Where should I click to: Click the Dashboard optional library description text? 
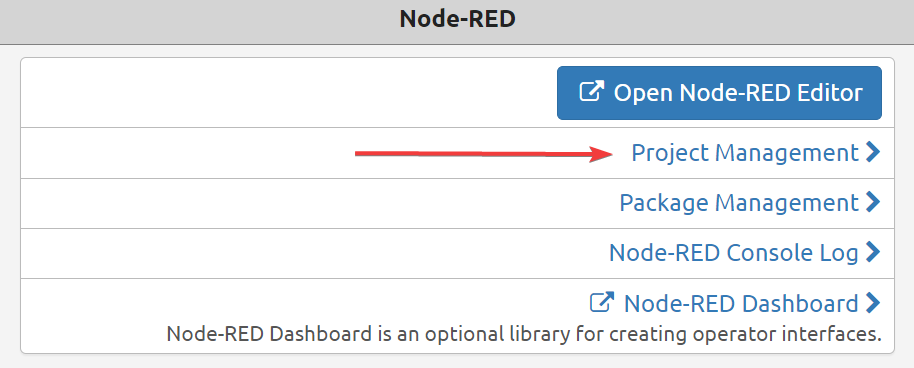click(x=523, y=335)
